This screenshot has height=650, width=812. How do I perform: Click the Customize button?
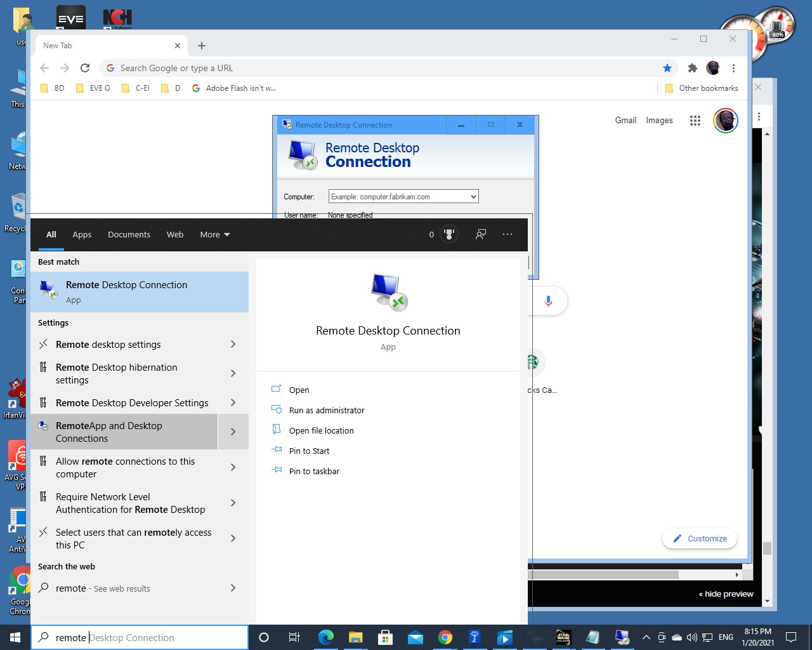[700, 538]
